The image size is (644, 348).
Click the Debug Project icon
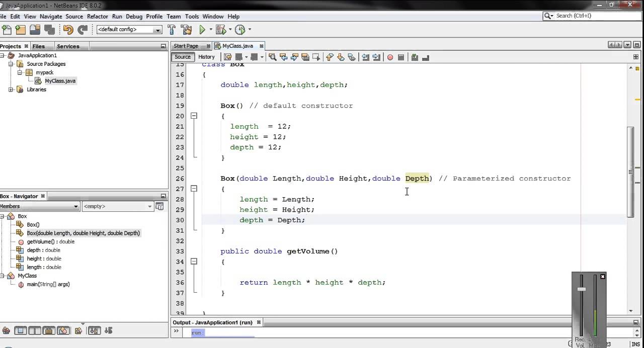pyautogui.click(x=220, y=30)
